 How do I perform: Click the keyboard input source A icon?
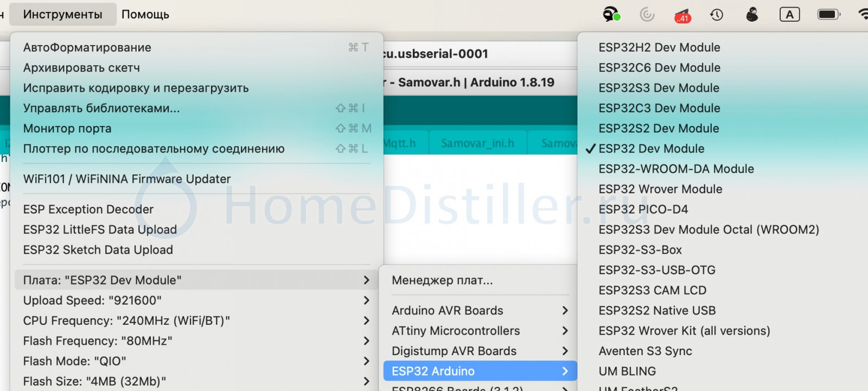click(x=789, y=15)
